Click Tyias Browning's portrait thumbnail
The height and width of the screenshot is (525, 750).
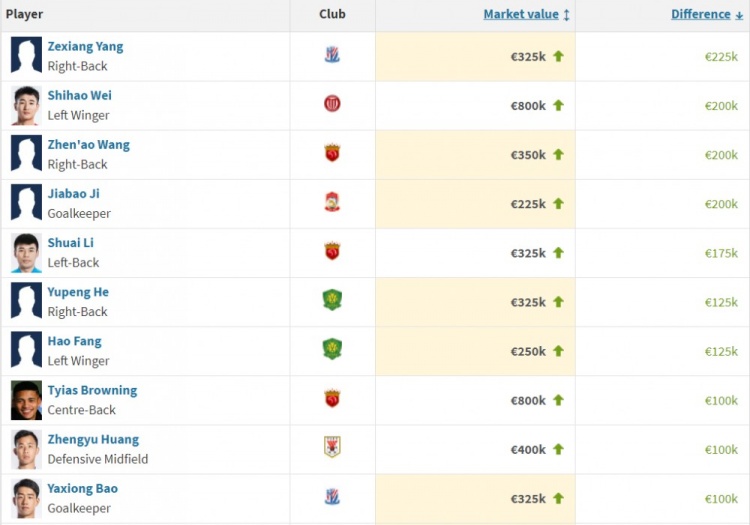[x=26, y=400]
